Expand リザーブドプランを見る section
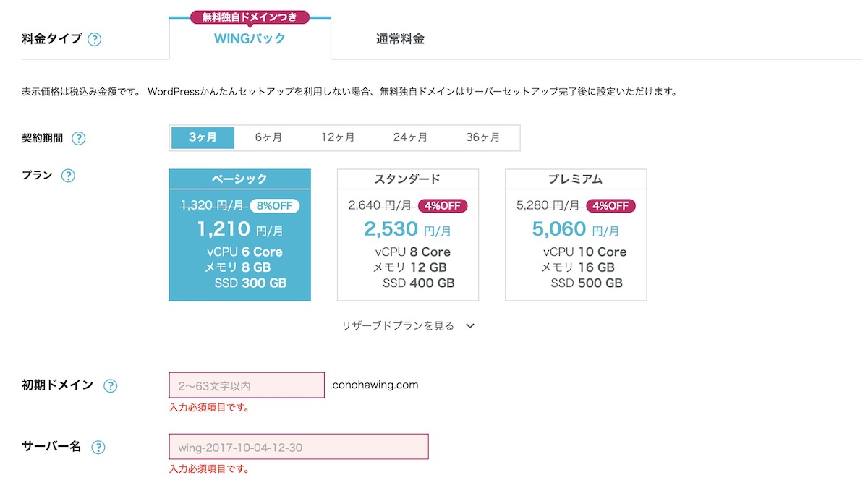The width and height of the screenshot is (868, 488). coord(408,326)
